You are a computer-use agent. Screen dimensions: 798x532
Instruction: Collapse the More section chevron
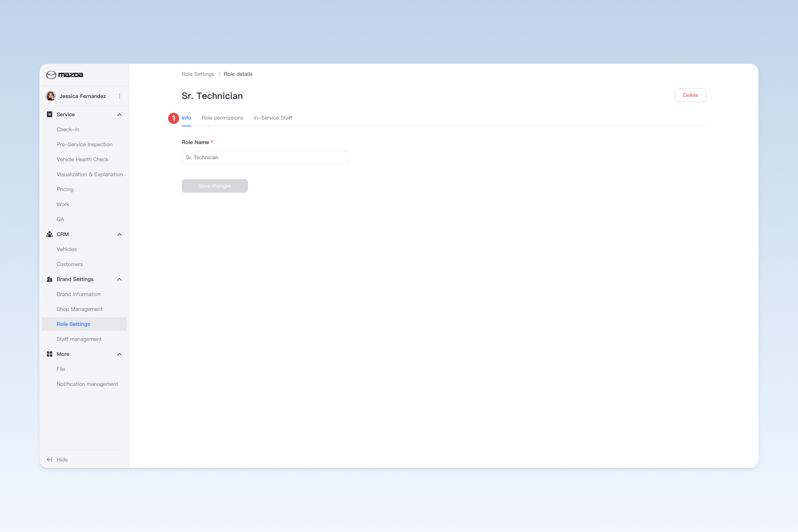click(x=119, y=354)
